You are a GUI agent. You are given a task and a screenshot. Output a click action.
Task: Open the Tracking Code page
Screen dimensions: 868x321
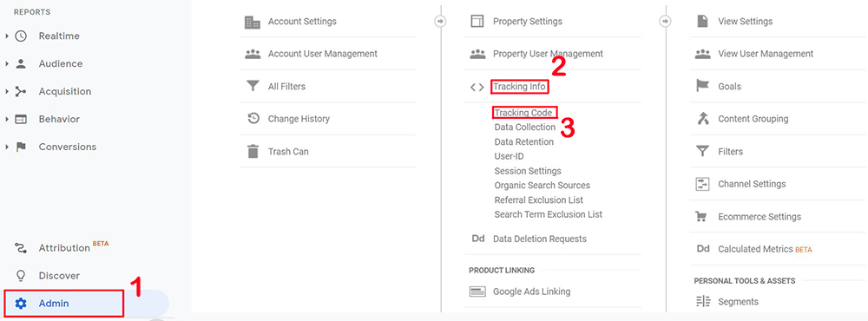point(523,113)
